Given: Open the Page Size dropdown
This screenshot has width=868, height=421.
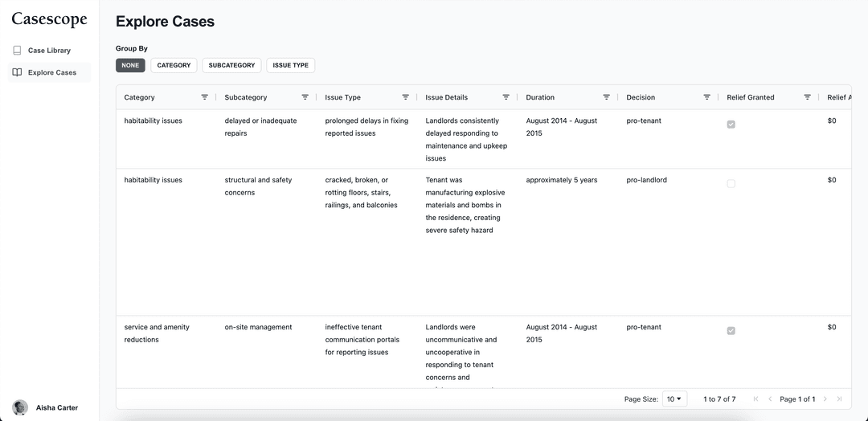Looking at the screenshot, I should pyautogui.click(x=674, y=399).
